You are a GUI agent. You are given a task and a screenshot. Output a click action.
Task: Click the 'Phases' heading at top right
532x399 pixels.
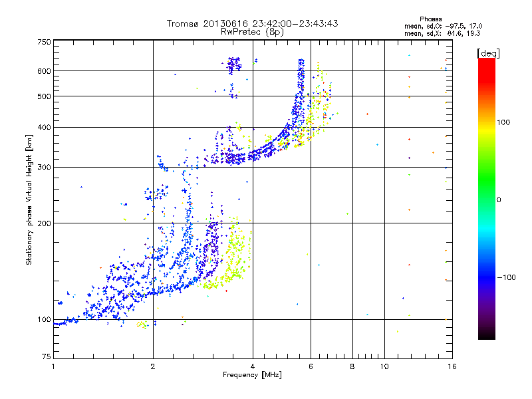[431, 19]
